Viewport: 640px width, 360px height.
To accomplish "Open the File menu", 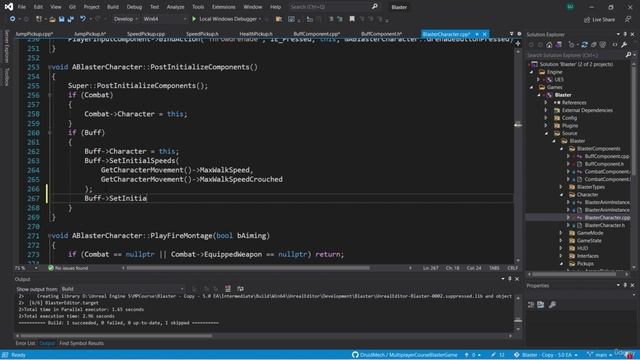I will click(22, 7).
